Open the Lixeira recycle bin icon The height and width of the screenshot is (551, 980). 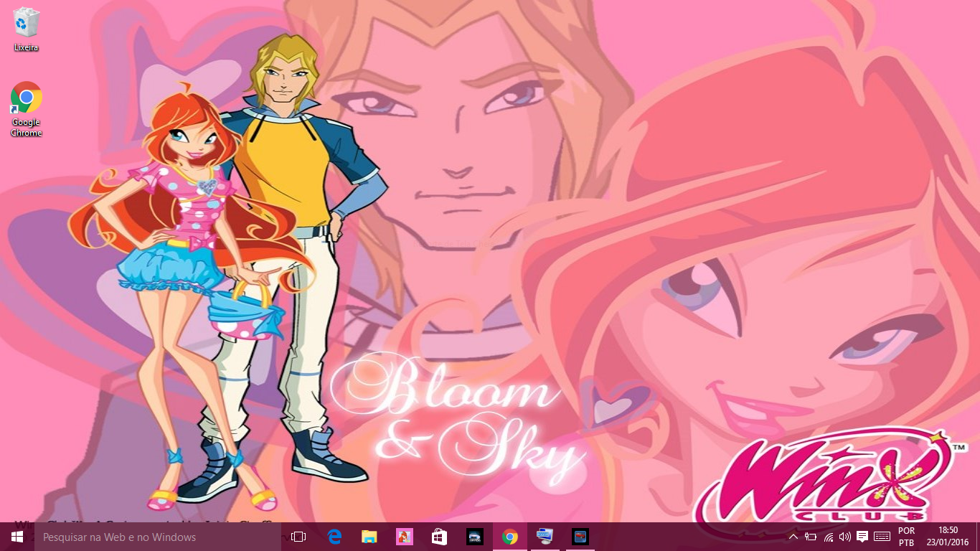pos(26,29)
